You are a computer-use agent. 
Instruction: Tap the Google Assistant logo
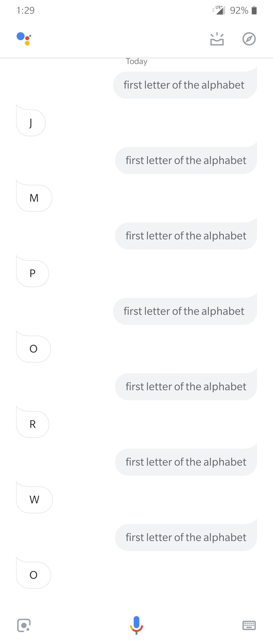tap(24, 39)
